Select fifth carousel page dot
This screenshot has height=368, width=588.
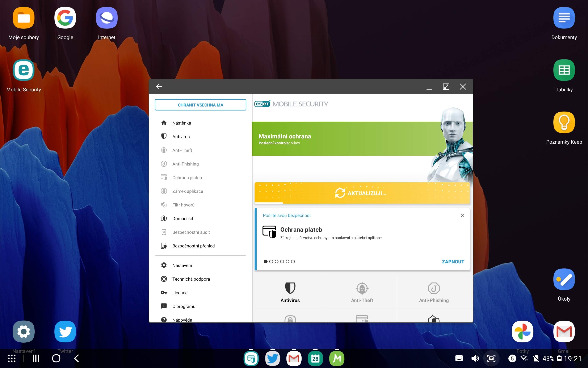(287, 261)
